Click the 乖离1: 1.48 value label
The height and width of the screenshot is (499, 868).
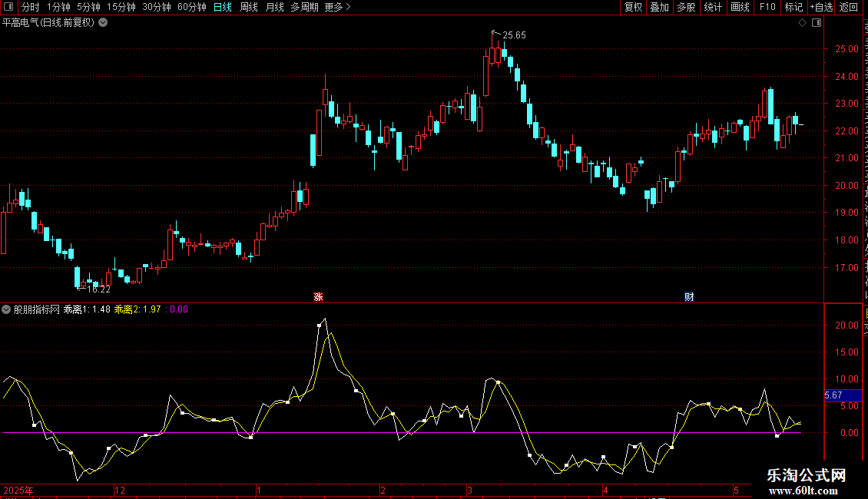pos(87,309)
